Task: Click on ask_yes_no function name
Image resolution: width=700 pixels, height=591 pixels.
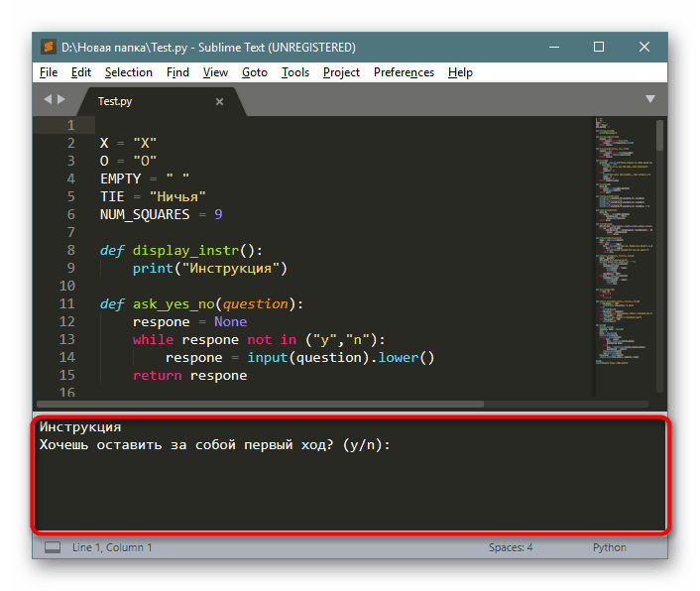Action: (174, 304)
